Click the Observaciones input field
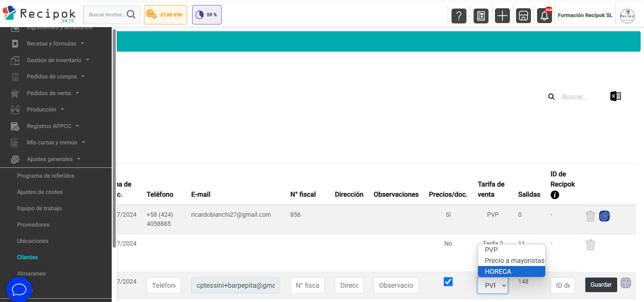 pyautogui.click(x=396, y=285)
